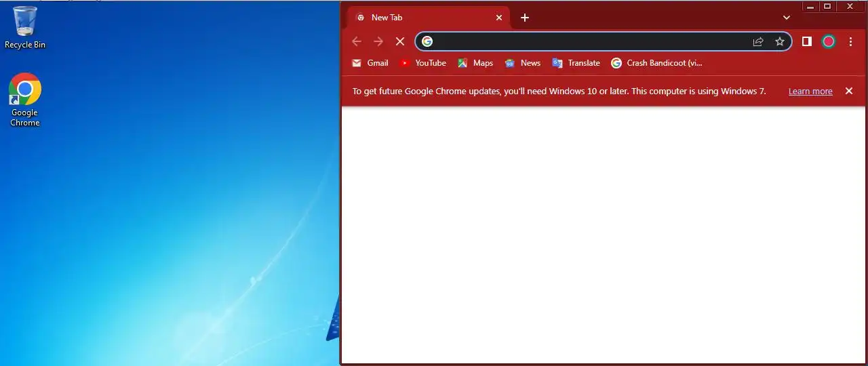Open the Crash Bandicoot bookmark
The height and width of the screenshot is (366, 868).
pyautogui.click(x=656, y=63)
